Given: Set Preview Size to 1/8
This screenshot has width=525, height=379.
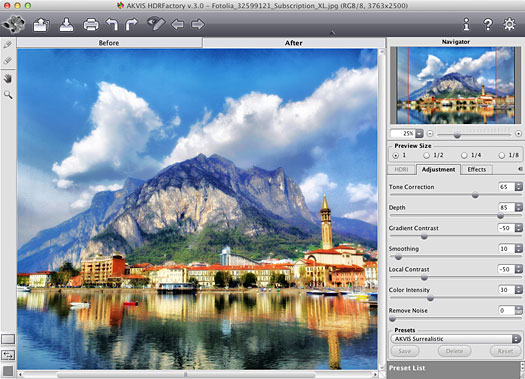Looking at the screenshot, I should 502,155.
